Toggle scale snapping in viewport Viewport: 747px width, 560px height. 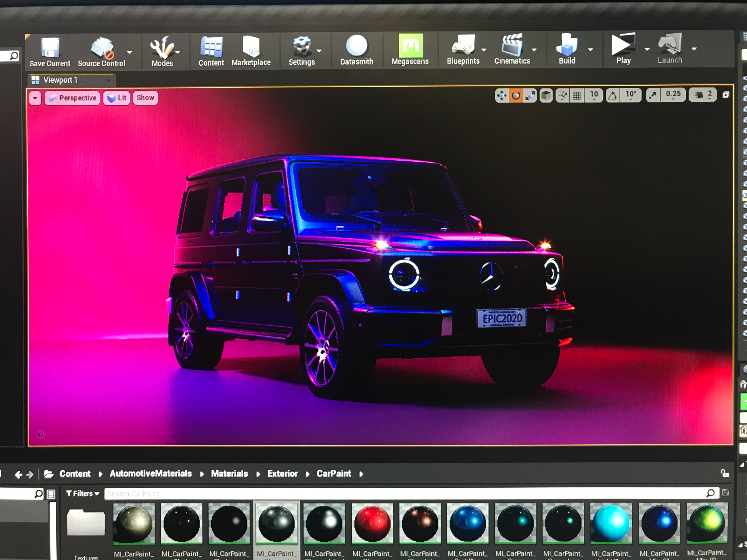653,95
